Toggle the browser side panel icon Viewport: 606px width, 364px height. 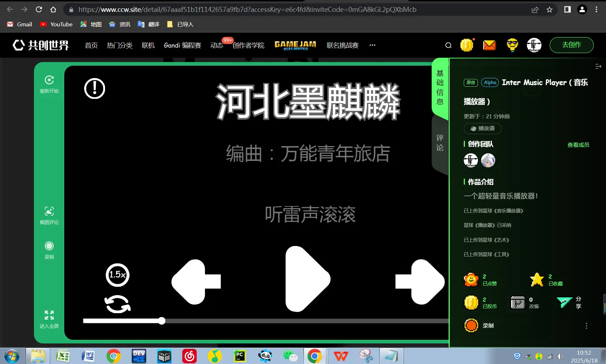point(567,9)
